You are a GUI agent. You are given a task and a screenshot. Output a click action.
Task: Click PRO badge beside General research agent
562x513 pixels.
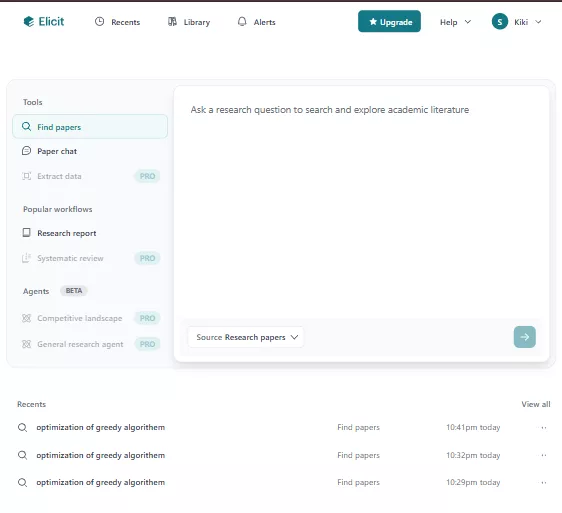pyautogui.click(x=147, y=344)
